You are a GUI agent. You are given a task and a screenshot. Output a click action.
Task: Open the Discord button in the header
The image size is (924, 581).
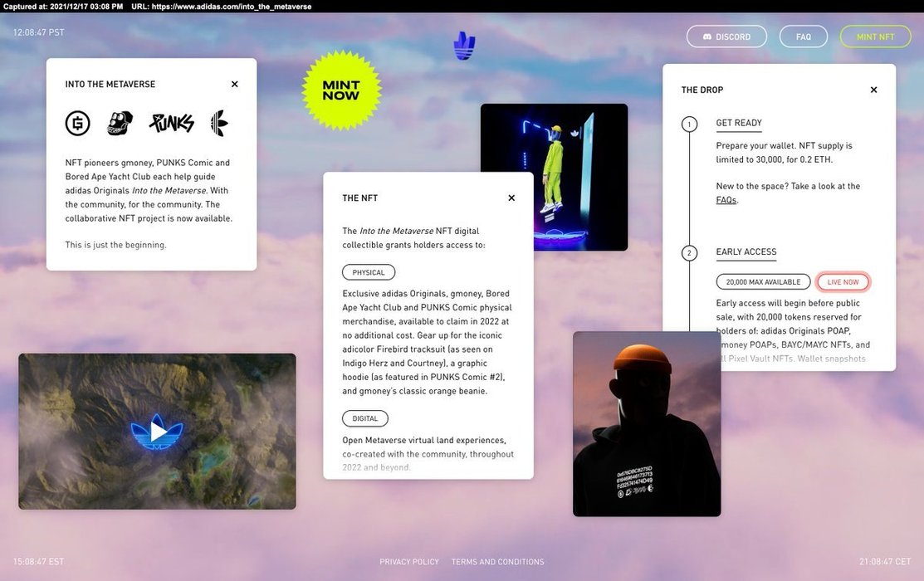click(x=726, y=37)
